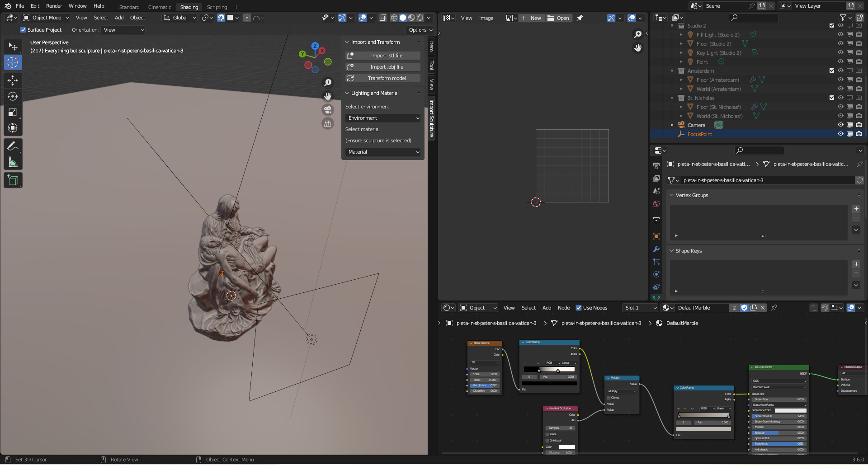
Task: Open the Physics properties tab icon
Action: pyautogui.click(x=656, y=274)
